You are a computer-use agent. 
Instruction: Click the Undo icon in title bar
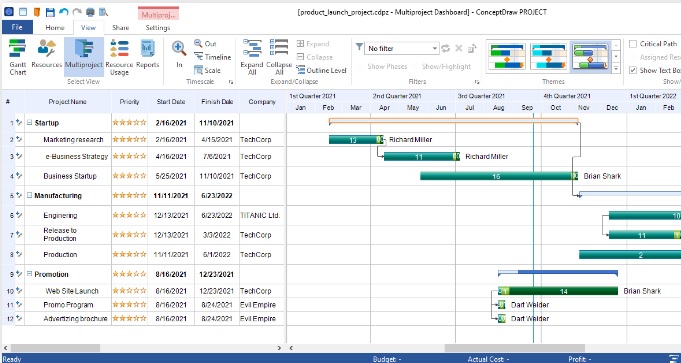(x=64, y=12)
